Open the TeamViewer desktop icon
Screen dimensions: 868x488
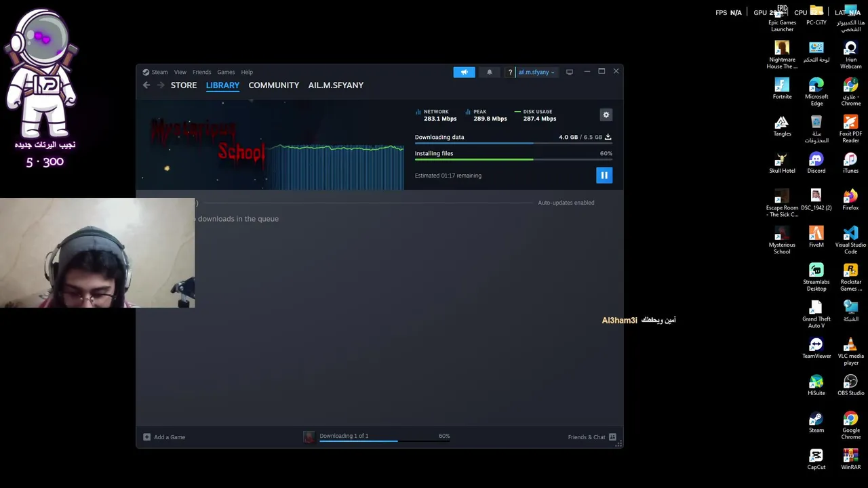coord(816,348)
